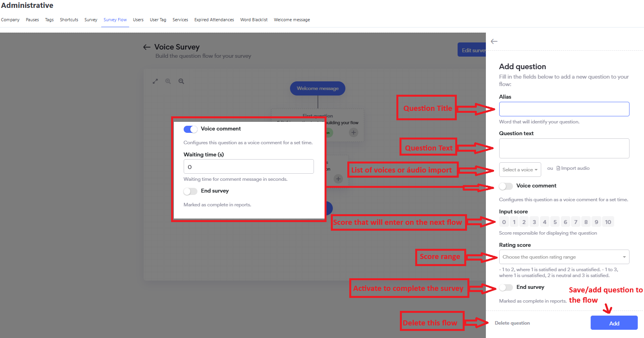This screenshot has height=338, width=644.
Task: Open the Select a voice dropdown
Action: click(x=520, y=170)
